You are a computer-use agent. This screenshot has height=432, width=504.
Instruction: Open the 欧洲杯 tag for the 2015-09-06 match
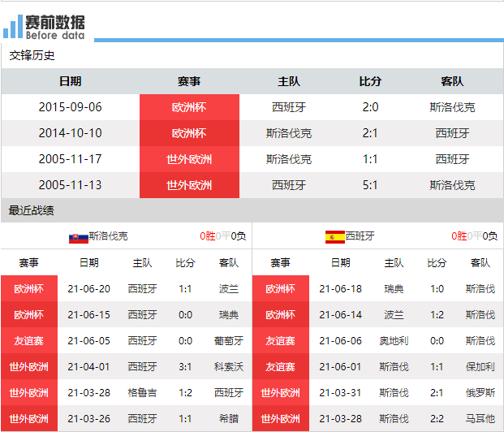[189, 107]
